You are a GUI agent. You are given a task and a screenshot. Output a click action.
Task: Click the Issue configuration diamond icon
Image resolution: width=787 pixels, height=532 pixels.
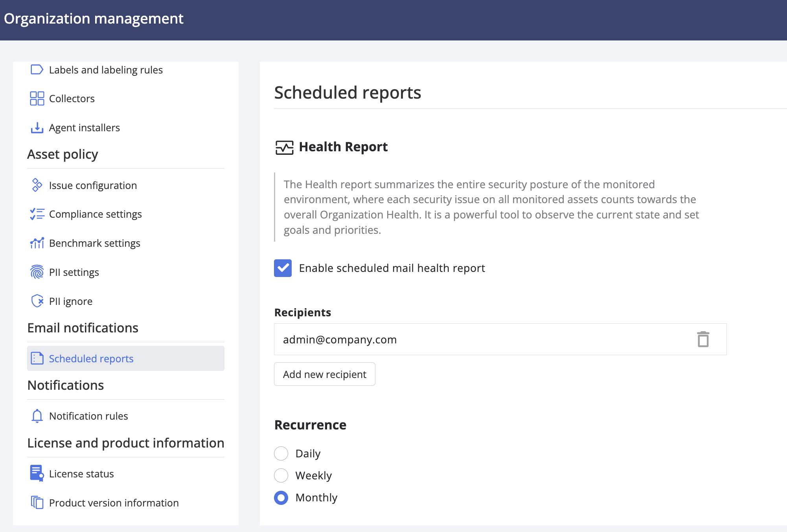tap(37, 185)
